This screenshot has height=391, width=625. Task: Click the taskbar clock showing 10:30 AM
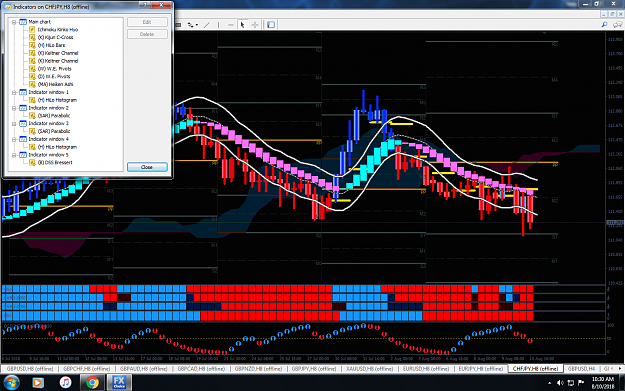click(x=603, y=383)
